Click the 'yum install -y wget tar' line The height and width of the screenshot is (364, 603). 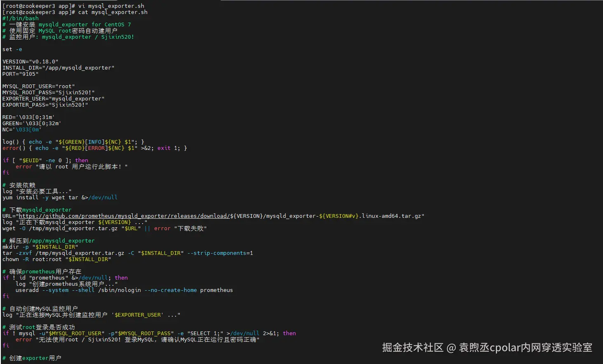click(x=60, y=198)
